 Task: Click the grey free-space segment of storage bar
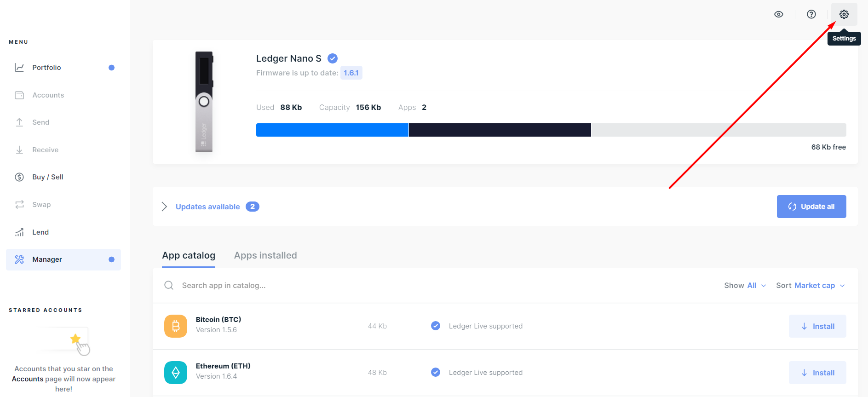tap(719, 130)
